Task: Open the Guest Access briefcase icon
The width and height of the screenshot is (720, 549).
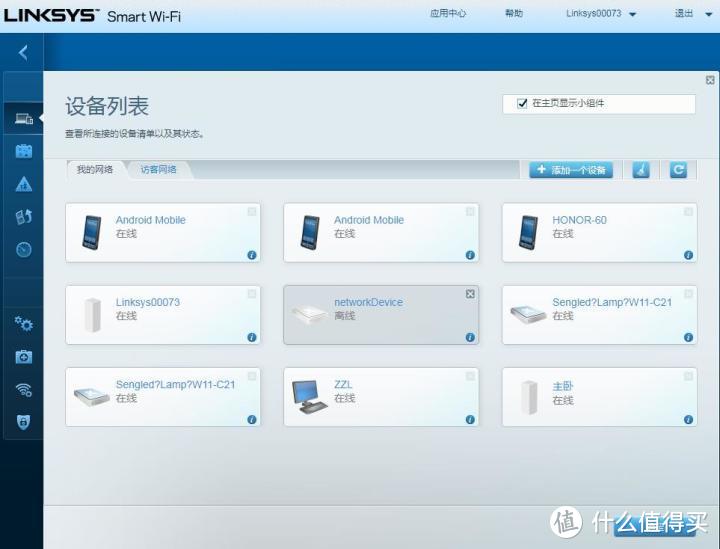Action: tap(23, 151)
